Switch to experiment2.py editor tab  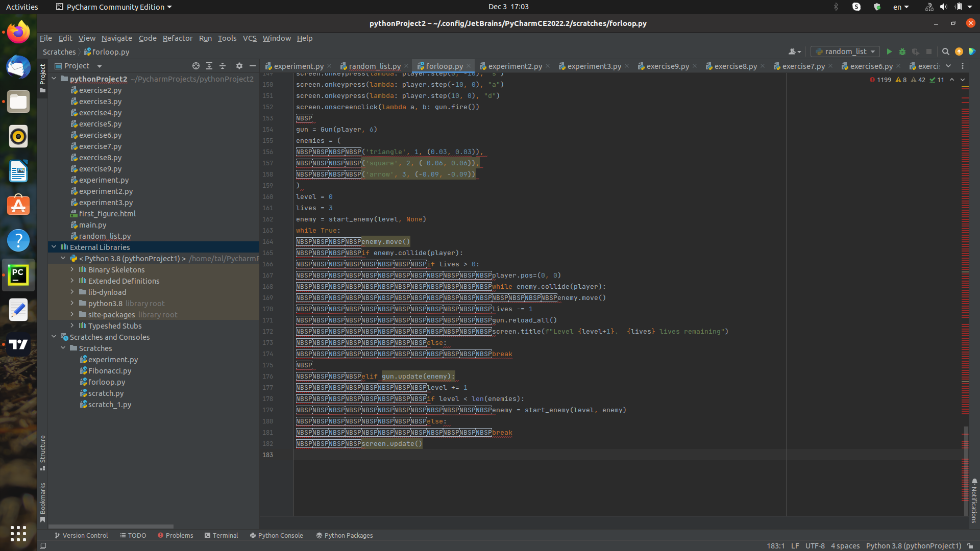(x=514, y=66)
